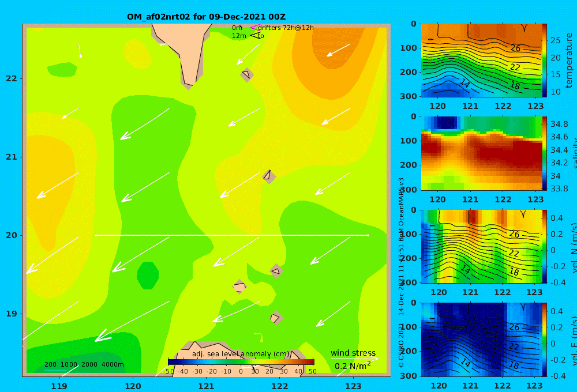The image size is (577, 392).
Task: Click the black 12m arrowhead legend symbol
Action: coord(256,35)
